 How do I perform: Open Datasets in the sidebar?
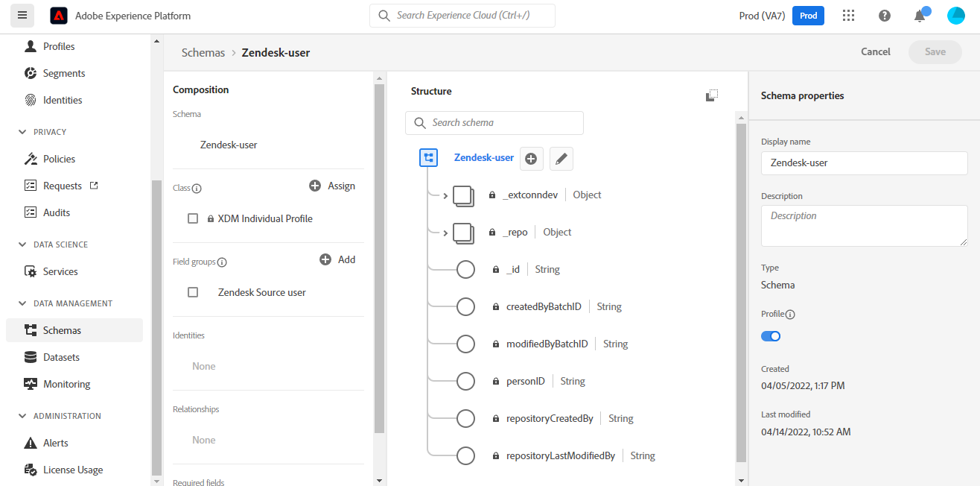click(61, 357)
